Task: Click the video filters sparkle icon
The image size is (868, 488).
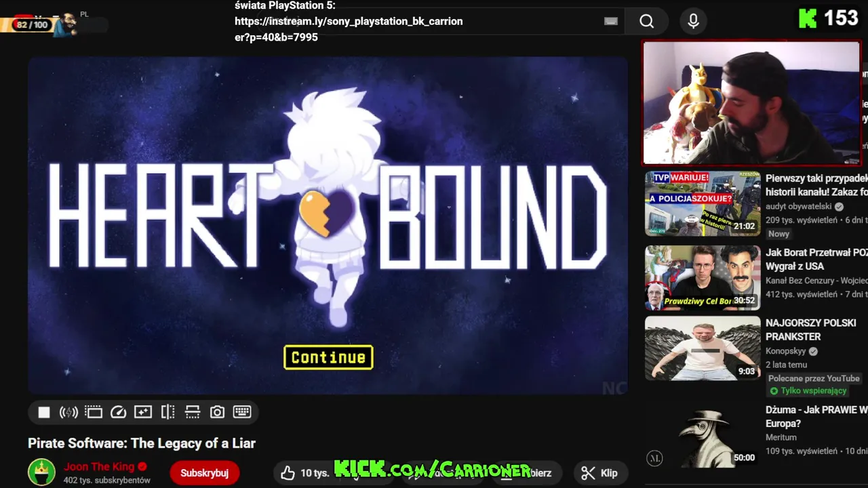Action: point(143,412)
